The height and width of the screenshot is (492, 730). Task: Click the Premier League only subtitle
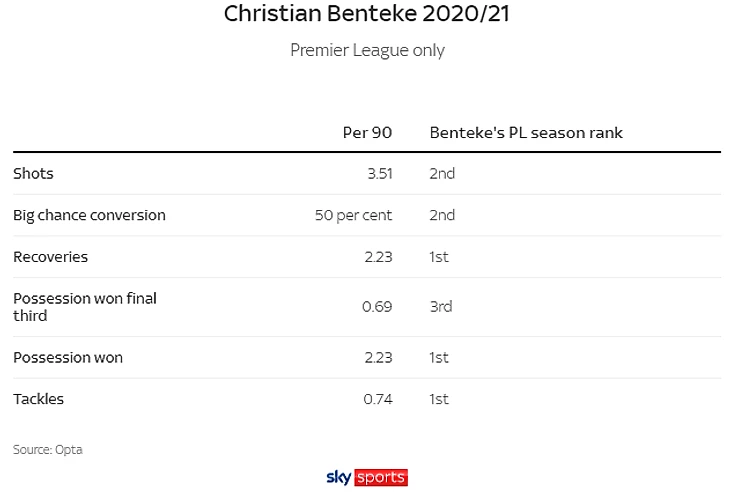coord(367,50)
